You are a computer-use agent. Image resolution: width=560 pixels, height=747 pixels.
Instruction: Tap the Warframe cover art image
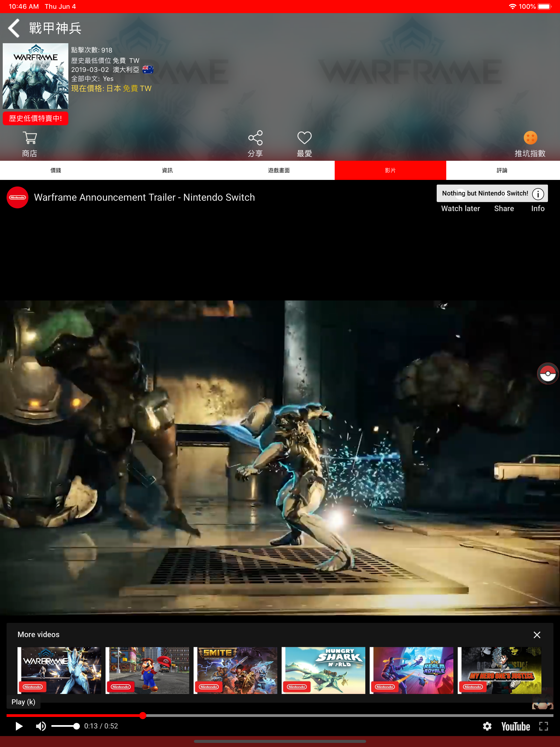36,76
